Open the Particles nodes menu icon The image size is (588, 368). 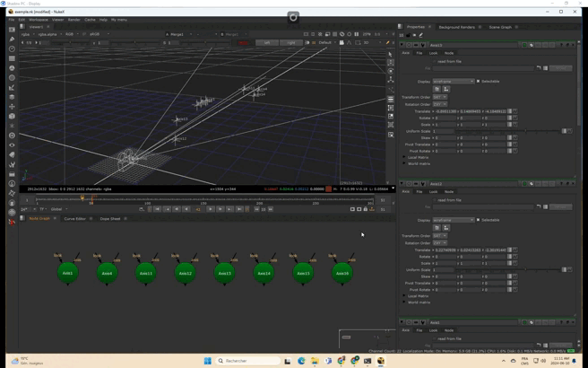(x=12, y=126)
